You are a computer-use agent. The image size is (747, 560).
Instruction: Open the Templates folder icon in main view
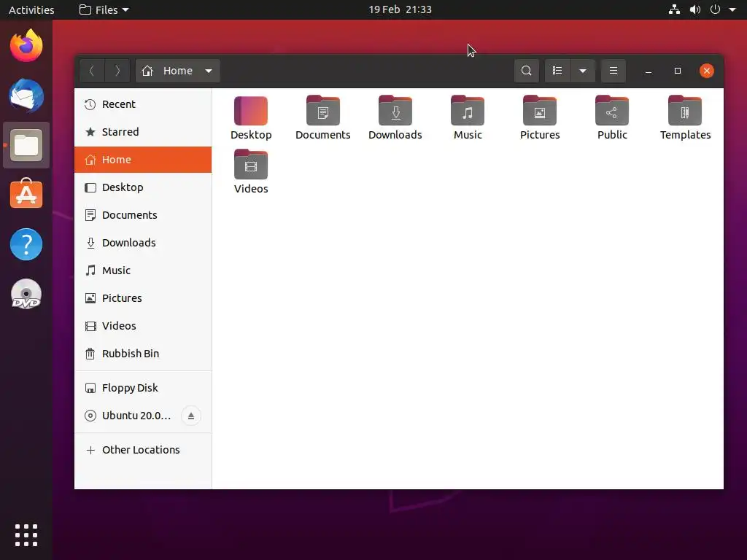(x=685, y=111)
